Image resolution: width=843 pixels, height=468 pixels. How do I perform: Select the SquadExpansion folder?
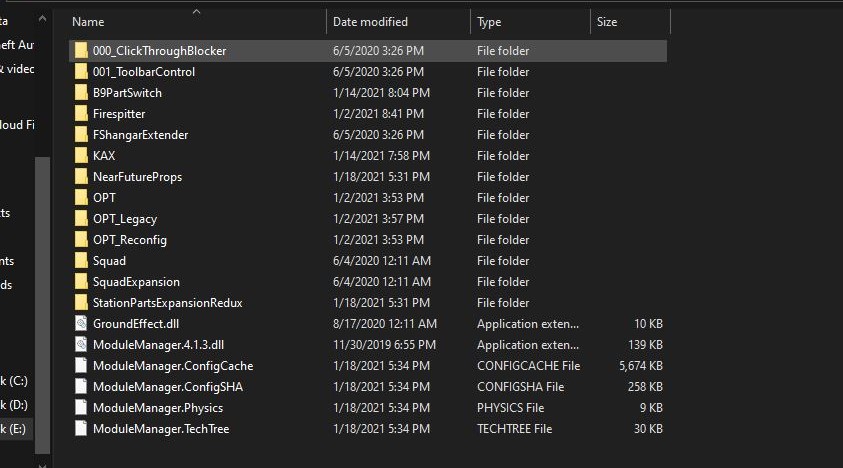(136, 282)
